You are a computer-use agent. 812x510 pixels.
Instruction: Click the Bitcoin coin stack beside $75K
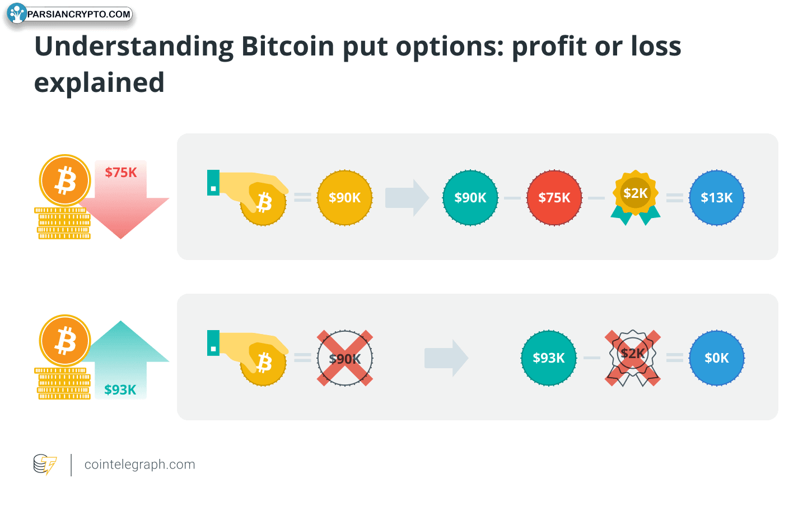coord(64,197)
